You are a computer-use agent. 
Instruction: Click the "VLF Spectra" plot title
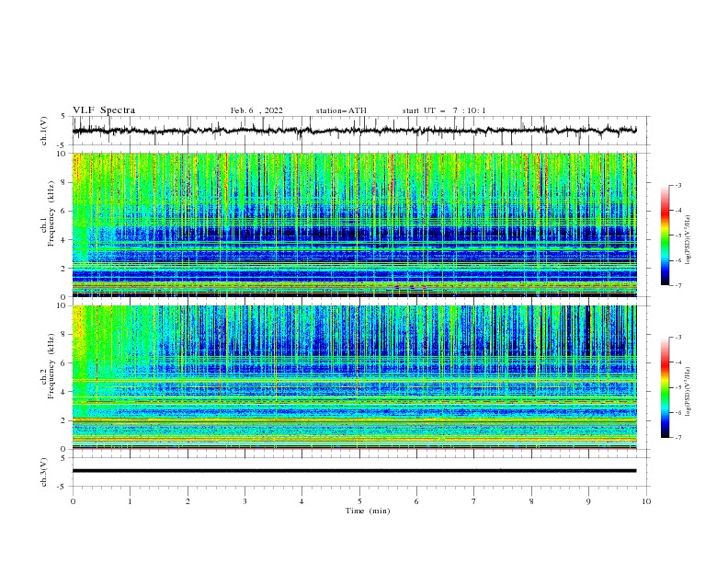click(104, 110)
